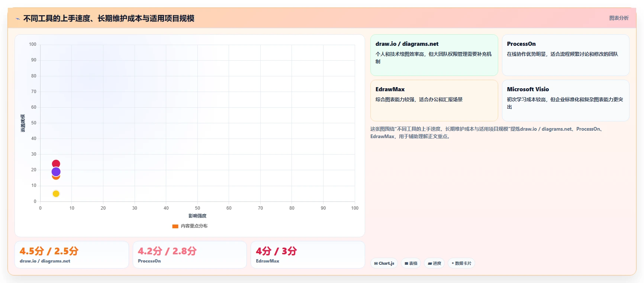Viewport: 644px width, 283px height.
Task: Click the x-axis tick value 50
Action: (197, 208)
